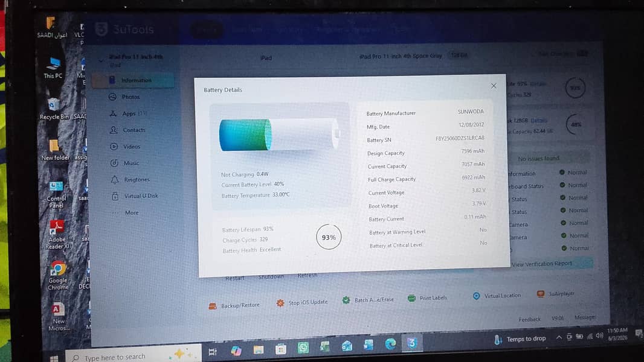This screenshot has width=644, height=362.
Task: Click the taskbar volume icon
Action: point(599,335)
